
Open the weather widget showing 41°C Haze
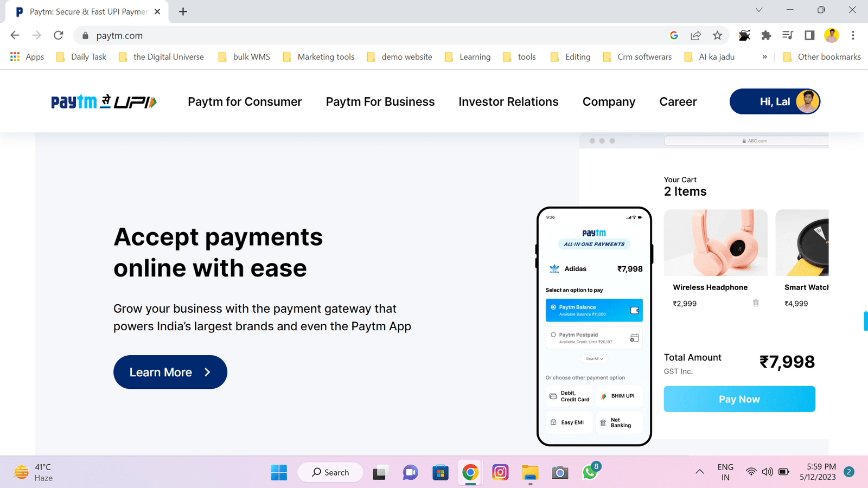pyautogui.click(x=34, y=472)
